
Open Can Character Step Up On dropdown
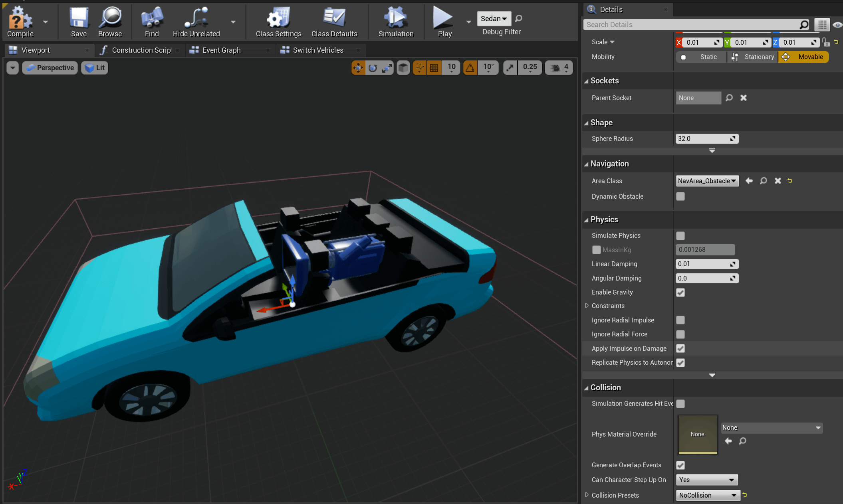[x=707, y=480]
